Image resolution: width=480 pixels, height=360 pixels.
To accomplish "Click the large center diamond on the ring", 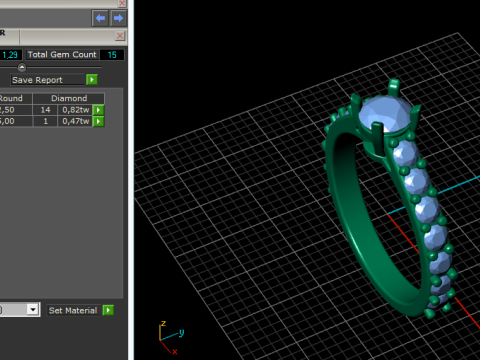I will [x=385, y=114].
